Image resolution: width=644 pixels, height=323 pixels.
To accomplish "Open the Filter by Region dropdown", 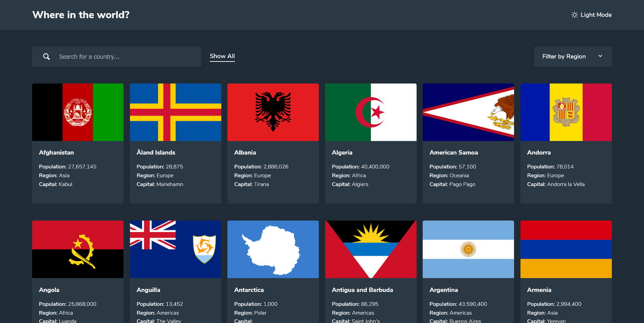I will [573, 56].
